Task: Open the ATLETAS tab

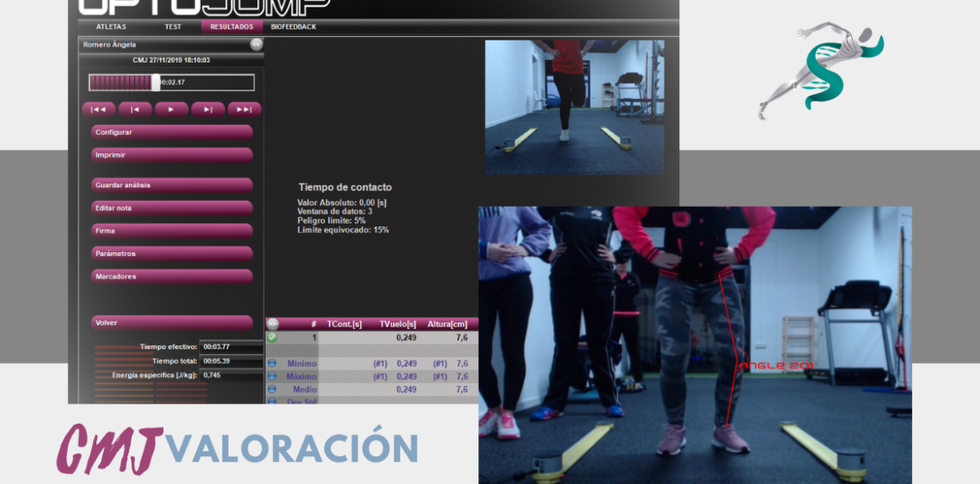Action: tap(111, 27)
